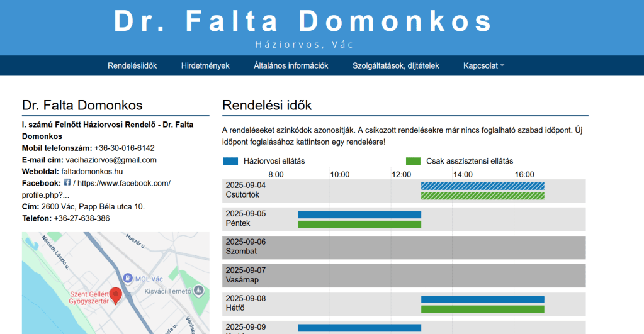
Task: Open the Hirdetmények menu item
Action: click(205, 65)
